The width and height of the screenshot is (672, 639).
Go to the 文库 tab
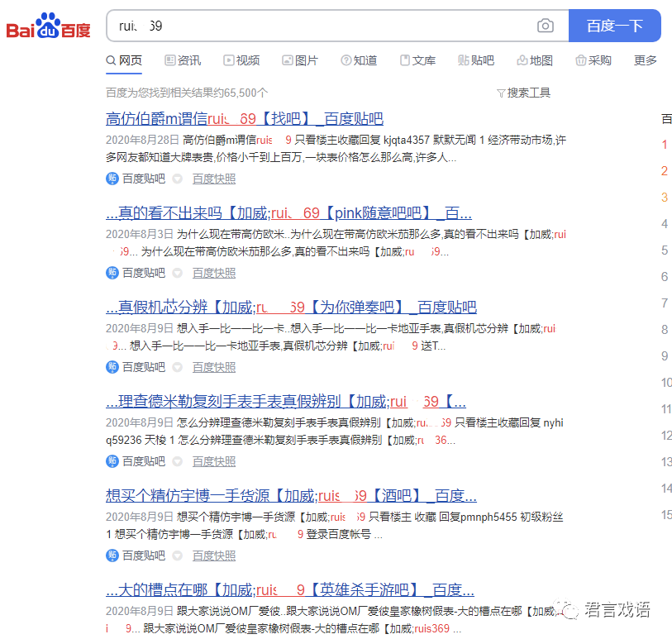pos(418,60)
